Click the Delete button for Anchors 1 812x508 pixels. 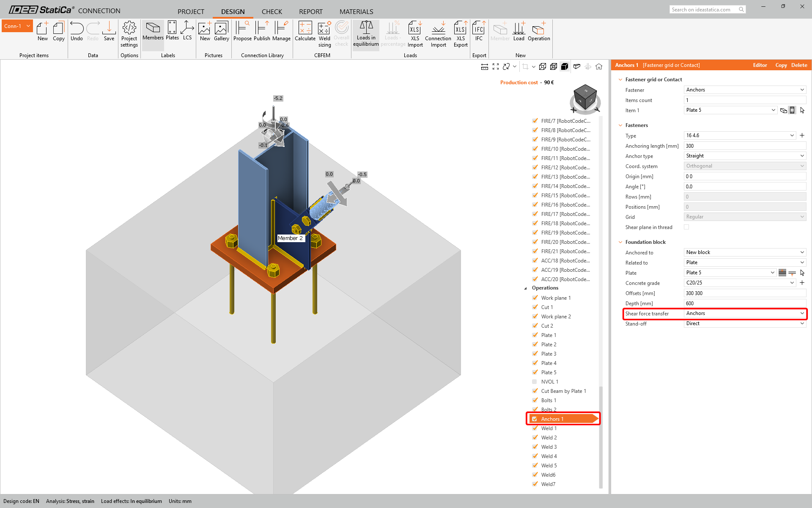tap(799, 65)
